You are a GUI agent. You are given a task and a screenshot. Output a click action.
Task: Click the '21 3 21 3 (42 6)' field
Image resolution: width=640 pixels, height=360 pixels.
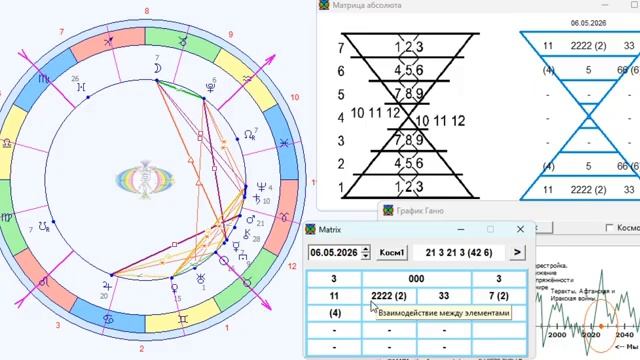[x=459, y=253]
